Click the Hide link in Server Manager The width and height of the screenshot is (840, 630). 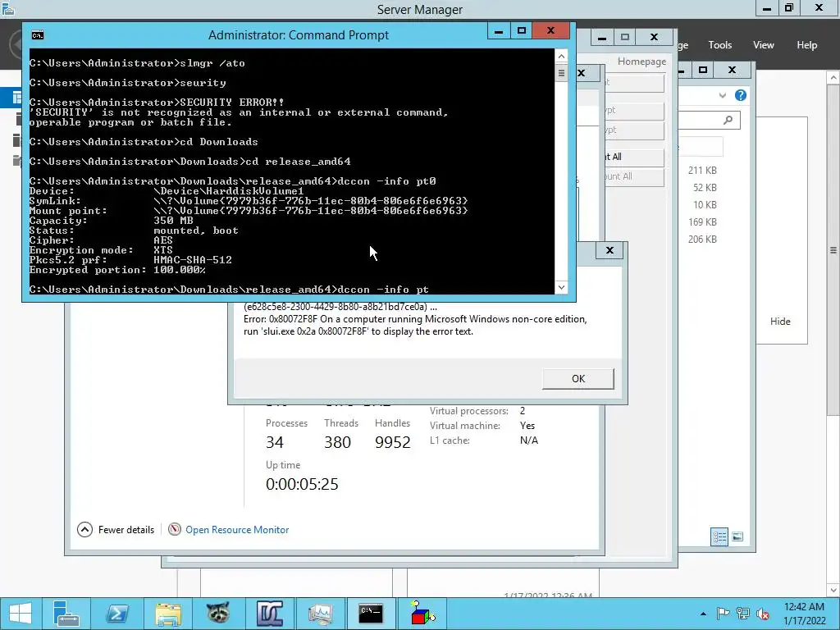780,322
